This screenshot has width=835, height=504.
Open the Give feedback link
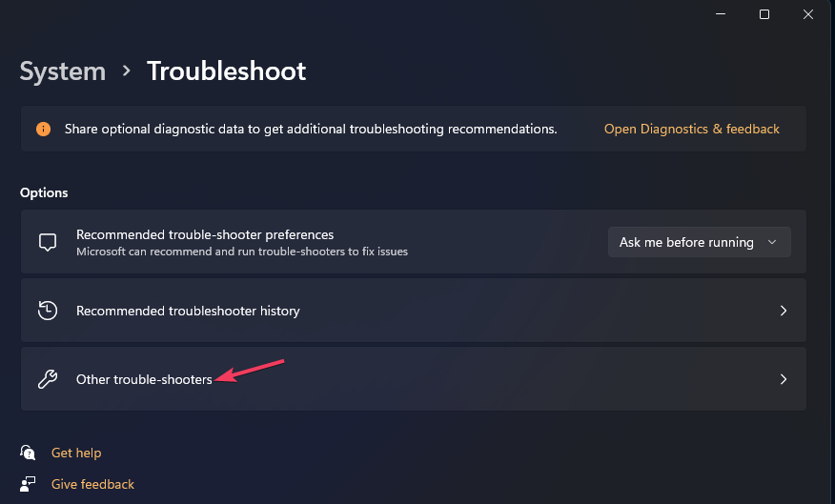click(92, 484)
